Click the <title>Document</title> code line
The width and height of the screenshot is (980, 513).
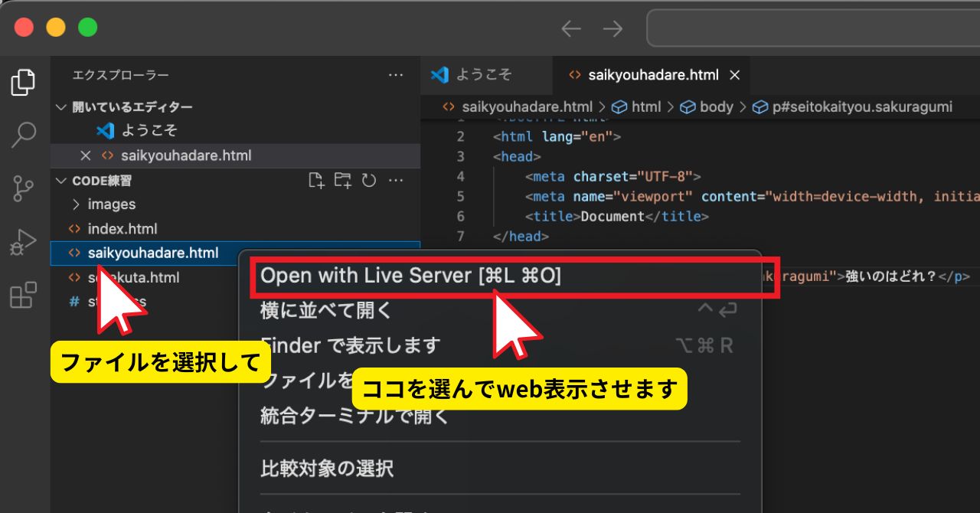tap(617, 217)
